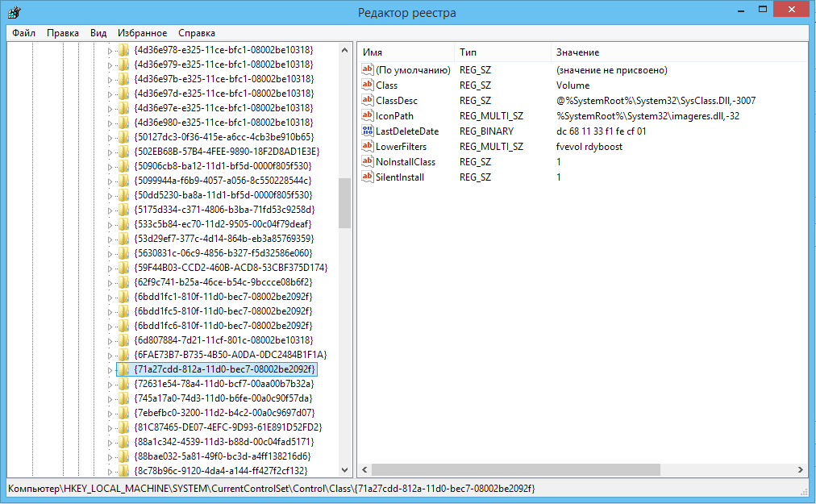Click the Registry Editor title bar icon

[14, 12]
